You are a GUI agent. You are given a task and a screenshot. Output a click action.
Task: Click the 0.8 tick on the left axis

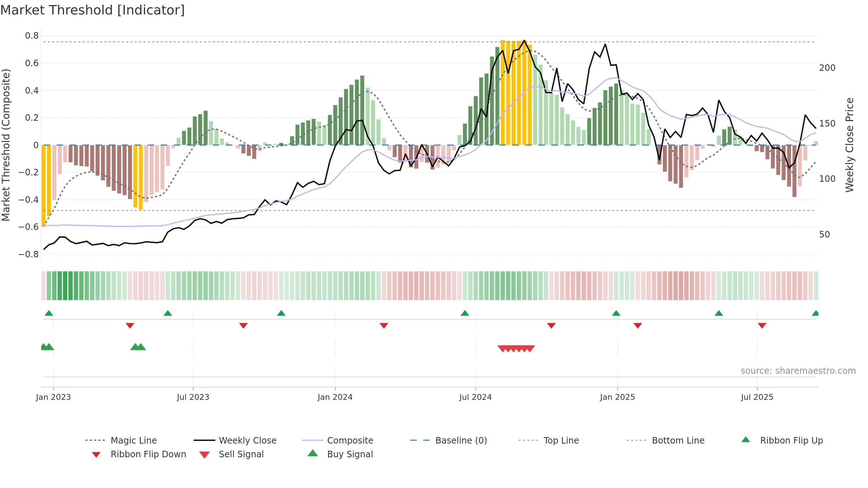coord(32,36)
